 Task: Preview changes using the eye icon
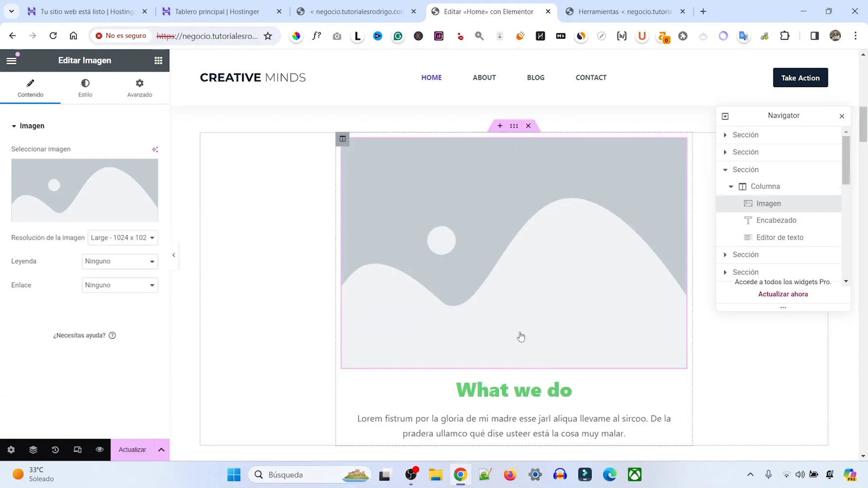(x=99, y=450)
